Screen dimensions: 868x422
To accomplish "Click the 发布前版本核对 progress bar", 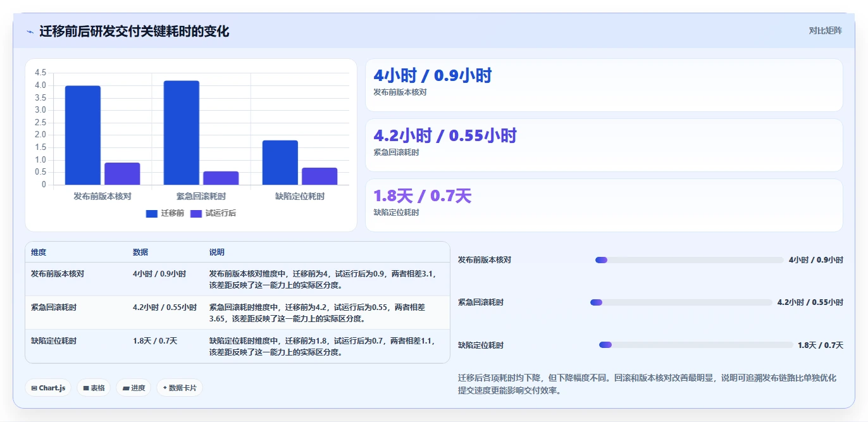I will click(x=690, y=260).
